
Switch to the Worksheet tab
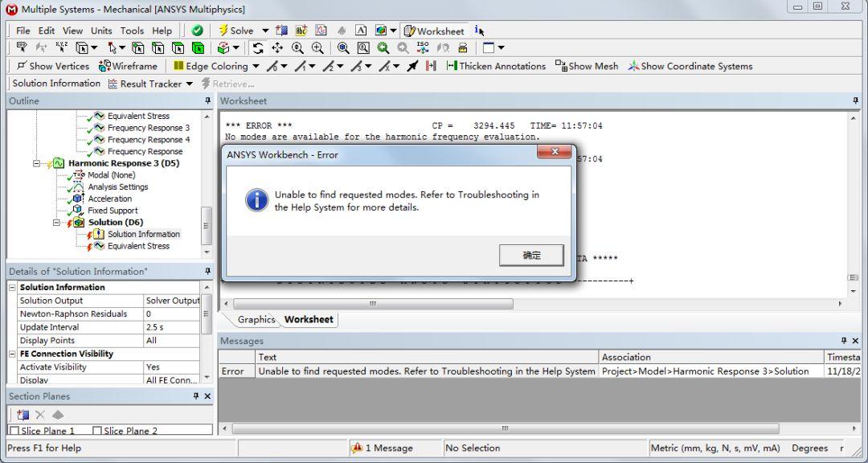tap(309, 320)
